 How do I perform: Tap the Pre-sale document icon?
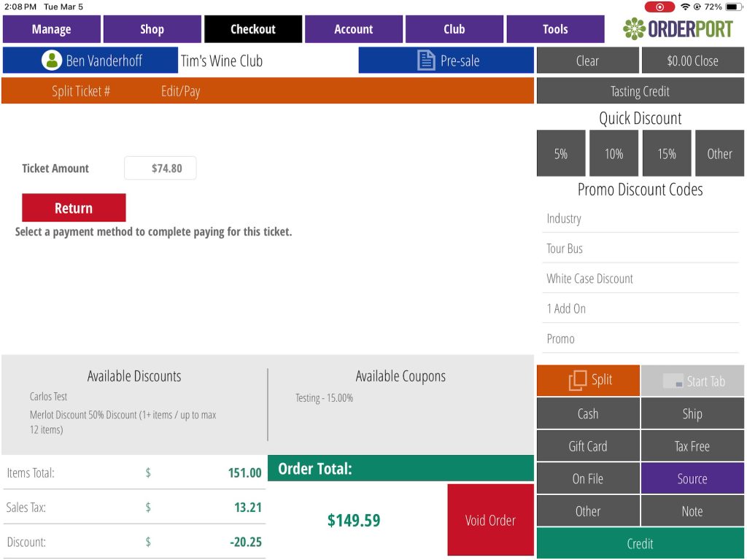tap(426, 61)
